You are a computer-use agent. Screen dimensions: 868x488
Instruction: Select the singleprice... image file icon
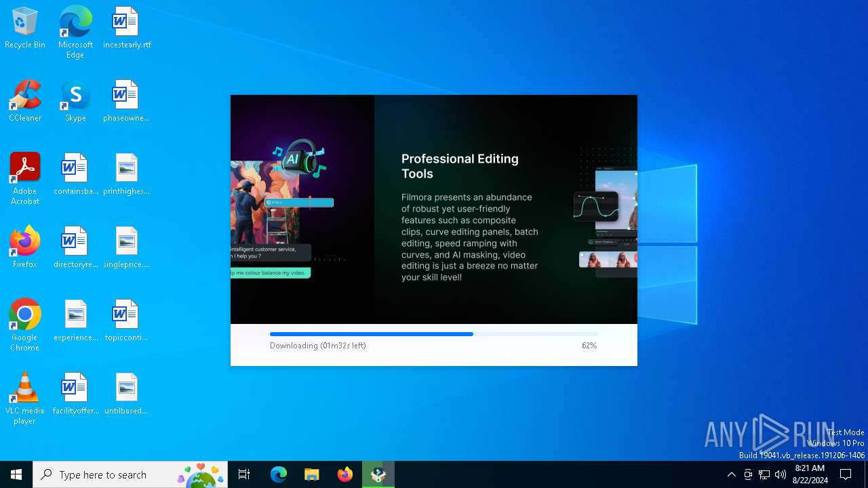[x=126, y=247]
